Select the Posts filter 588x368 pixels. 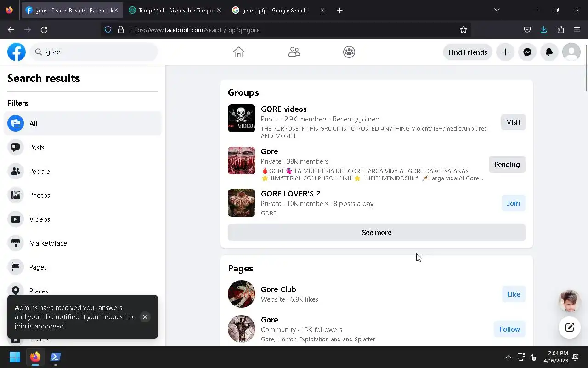pos(83,147)
